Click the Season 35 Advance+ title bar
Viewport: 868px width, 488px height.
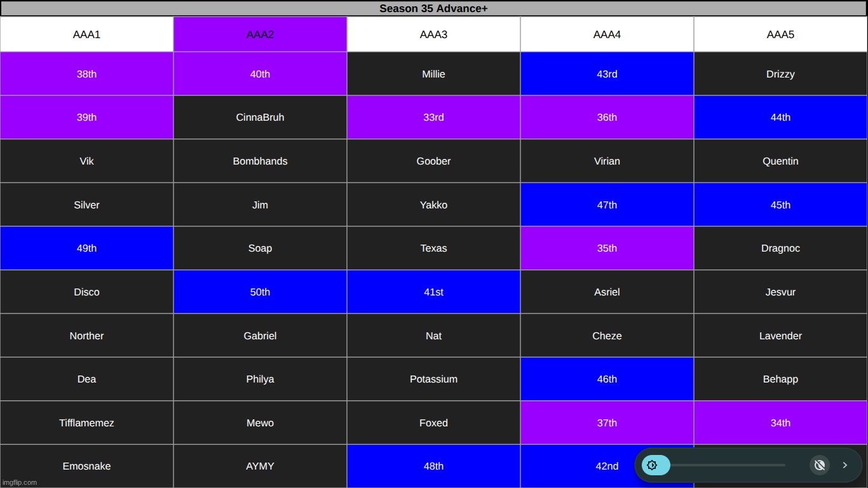click(433, 8)
